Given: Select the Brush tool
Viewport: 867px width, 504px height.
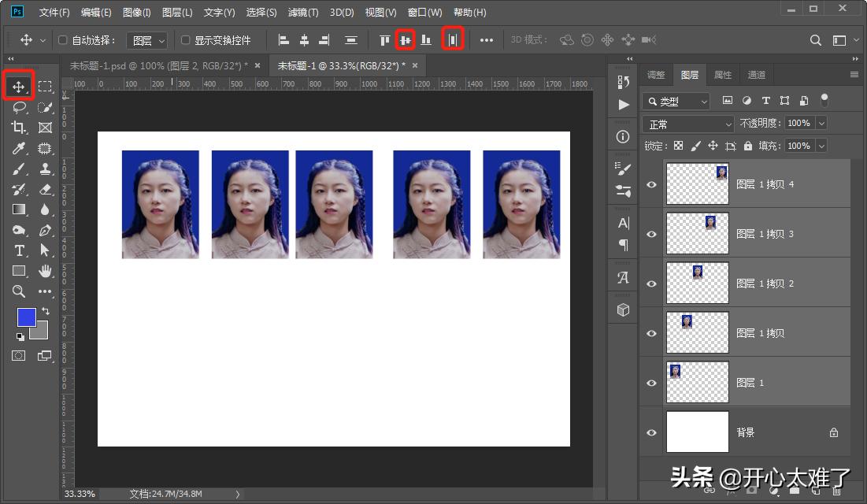Looking at the screenshot, I should point(19,169).
